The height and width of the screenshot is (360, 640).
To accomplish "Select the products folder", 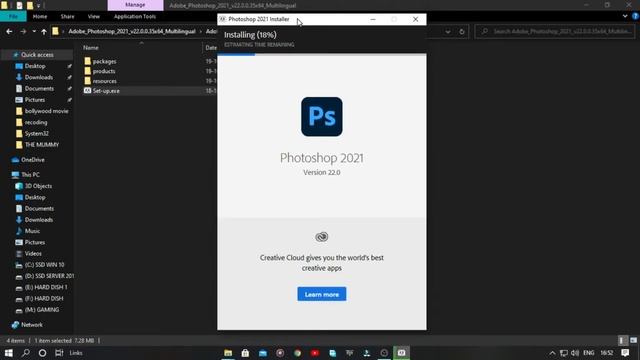I will pos(104,71).
